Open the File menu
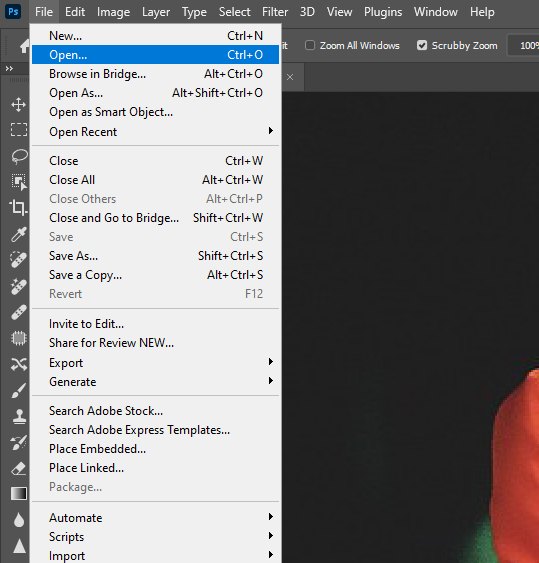The height and width of the screenshot is (563, 539). pyautogui.click(x=44, y=12)
